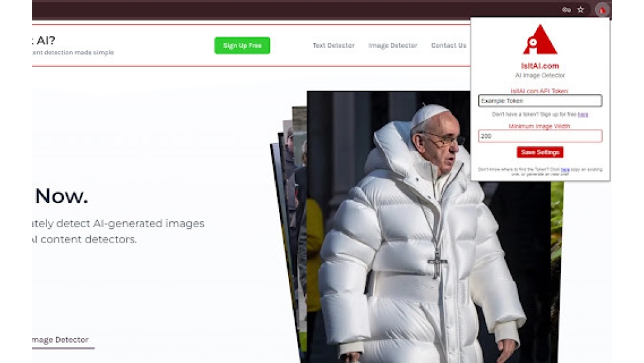Click the IsItAI extension icon in browser toolbar
Image resolution: width=644 pixels, height=363 pixels.
pos(602,10)
